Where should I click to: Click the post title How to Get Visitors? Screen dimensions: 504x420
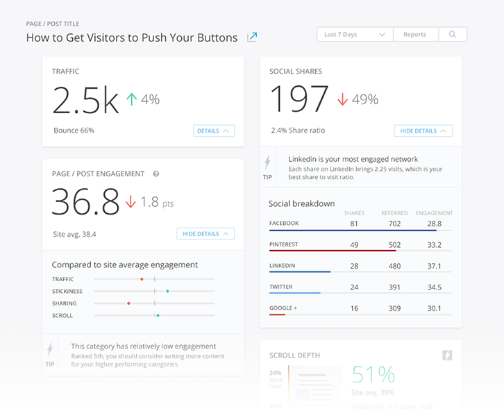[x=132, y=37]
